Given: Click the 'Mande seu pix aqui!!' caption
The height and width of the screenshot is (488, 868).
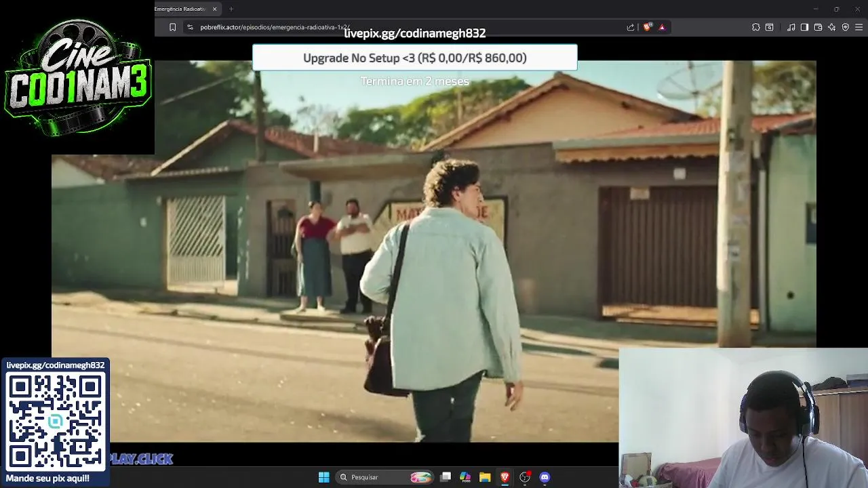Looking at the screenshot, I should [x=47, y=479].
